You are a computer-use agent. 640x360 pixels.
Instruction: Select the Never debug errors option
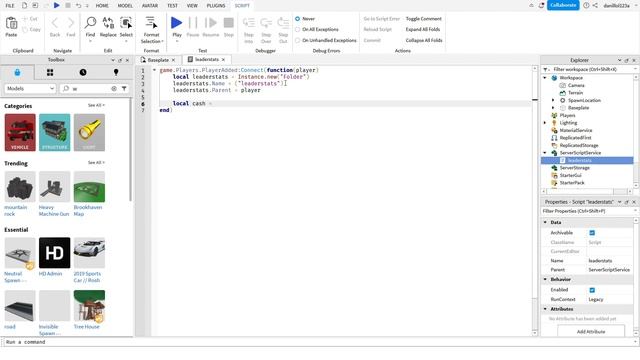pos(298,19)
